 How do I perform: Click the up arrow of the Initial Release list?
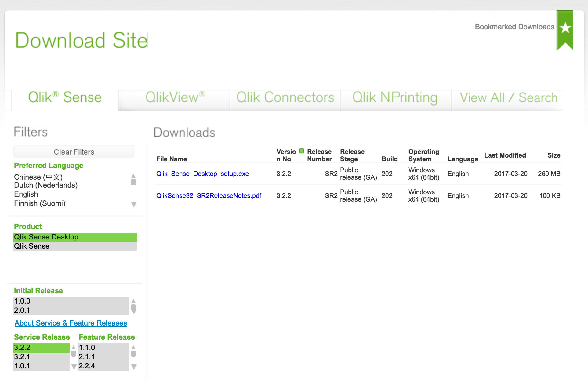(x=133, y=301)
